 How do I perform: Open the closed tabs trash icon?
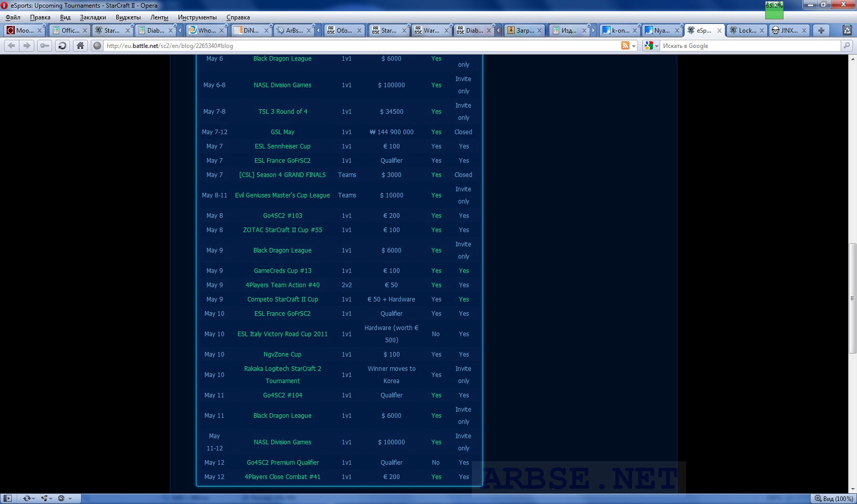[848, 30]
